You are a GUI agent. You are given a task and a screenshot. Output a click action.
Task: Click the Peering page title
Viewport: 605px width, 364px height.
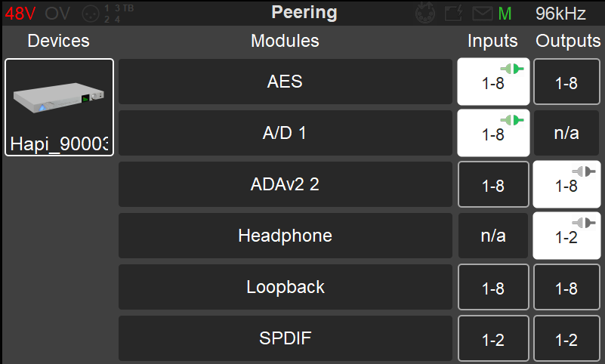pos(304,12)
